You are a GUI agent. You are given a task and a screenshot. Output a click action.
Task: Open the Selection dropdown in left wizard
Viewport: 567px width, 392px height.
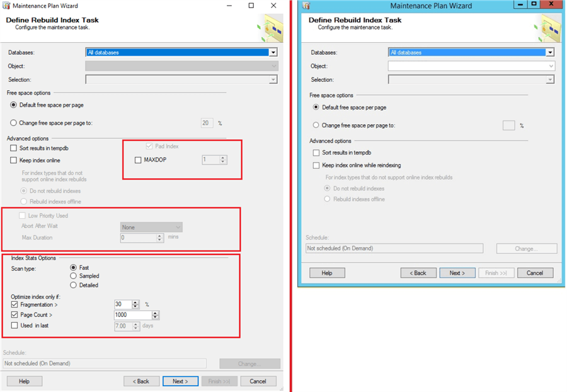(273, 79)
